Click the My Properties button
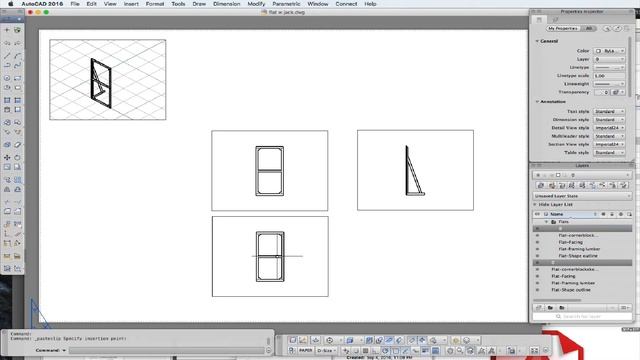The image size is (640, 360). click(563, 29)
